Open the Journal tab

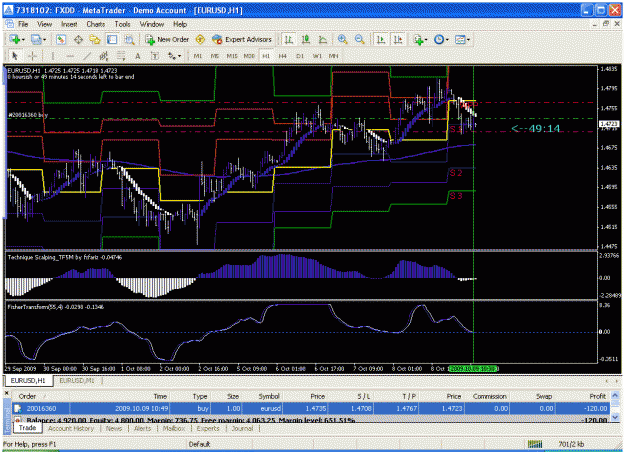point(242,428)
